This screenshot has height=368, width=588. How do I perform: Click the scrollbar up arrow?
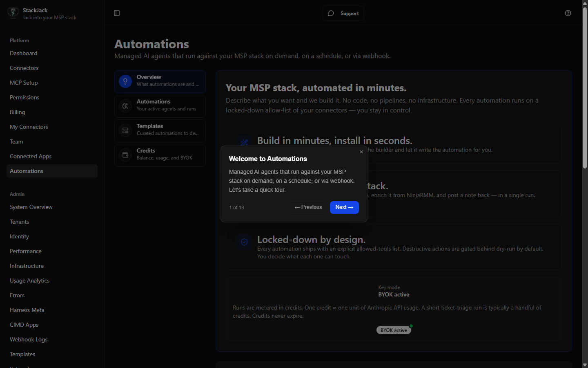point(585,3)
